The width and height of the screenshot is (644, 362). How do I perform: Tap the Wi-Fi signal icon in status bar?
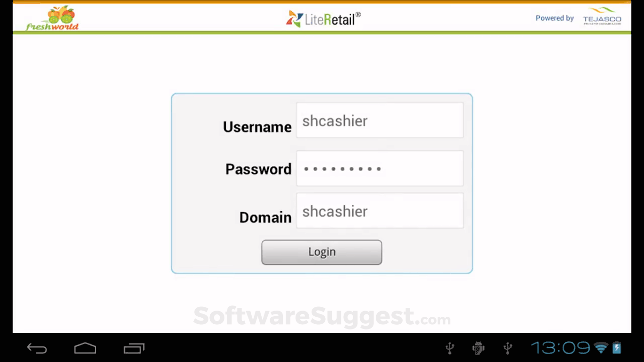(601, 348)
